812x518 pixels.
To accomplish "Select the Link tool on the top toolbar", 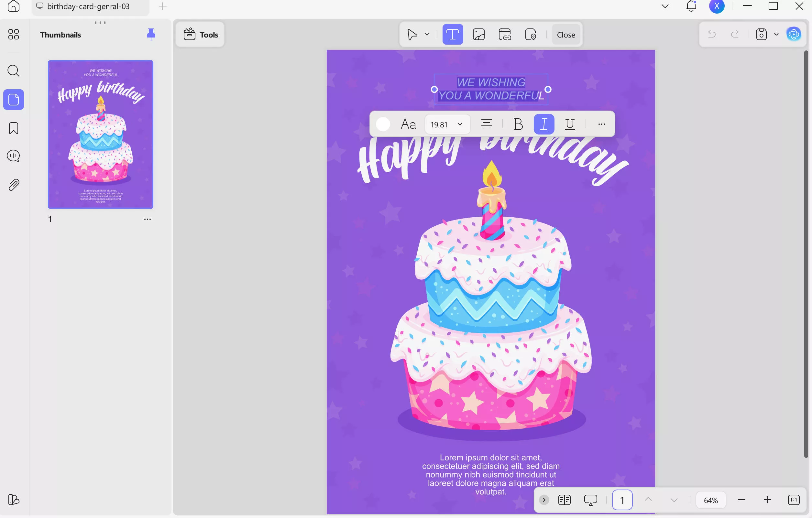I will [505, 34].
